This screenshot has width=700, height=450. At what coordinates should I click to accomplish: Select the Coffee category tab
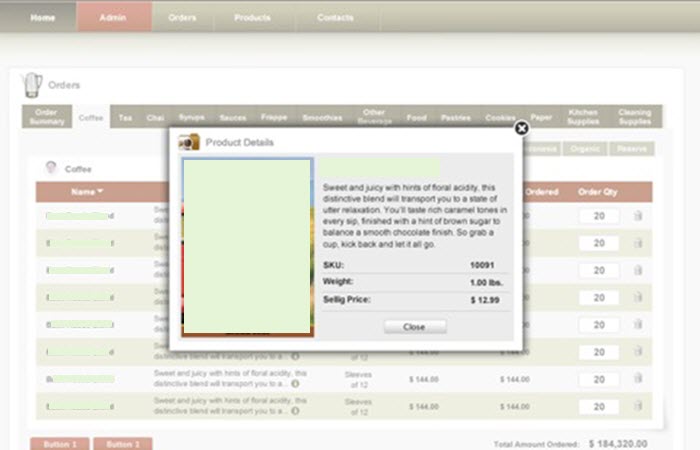pos(91,117)
